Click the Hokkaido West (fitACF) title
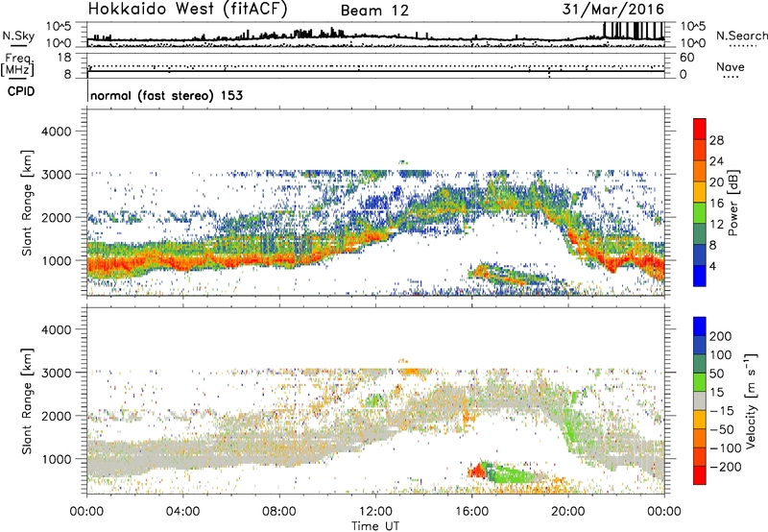 coord(187,9)
